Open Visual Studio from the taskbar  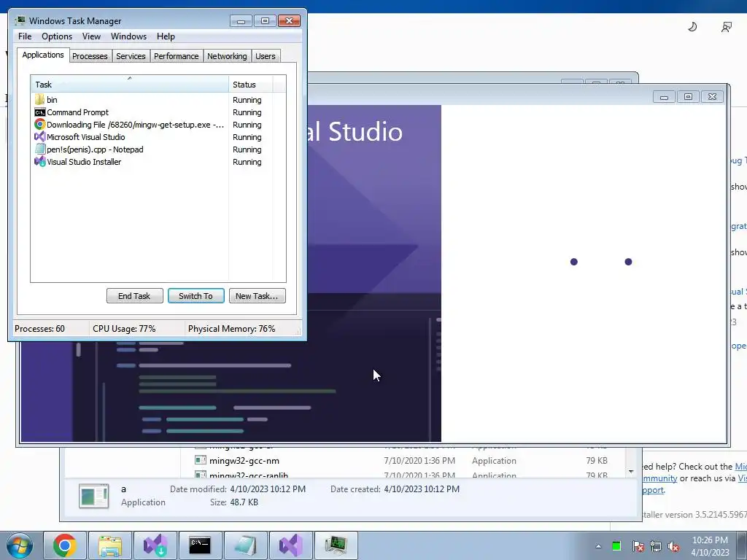290,545
